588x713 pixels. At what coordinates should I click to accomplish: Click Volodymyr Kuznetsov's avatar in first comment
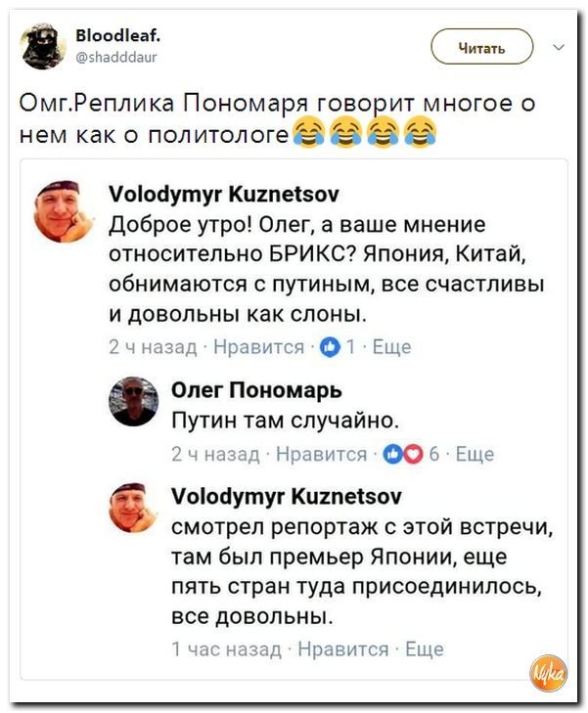pyautogui.click(x=64, y=210)
